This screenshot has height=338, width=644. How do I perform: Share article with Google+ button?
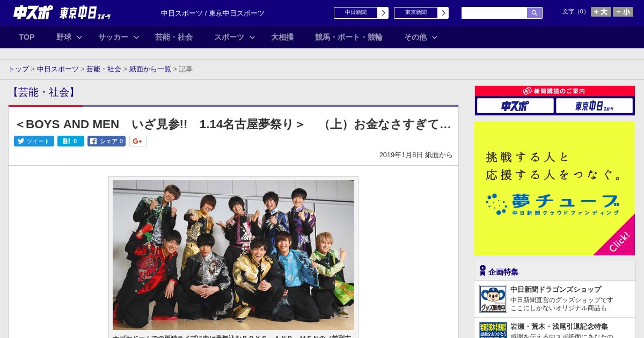tap(137, 141)
